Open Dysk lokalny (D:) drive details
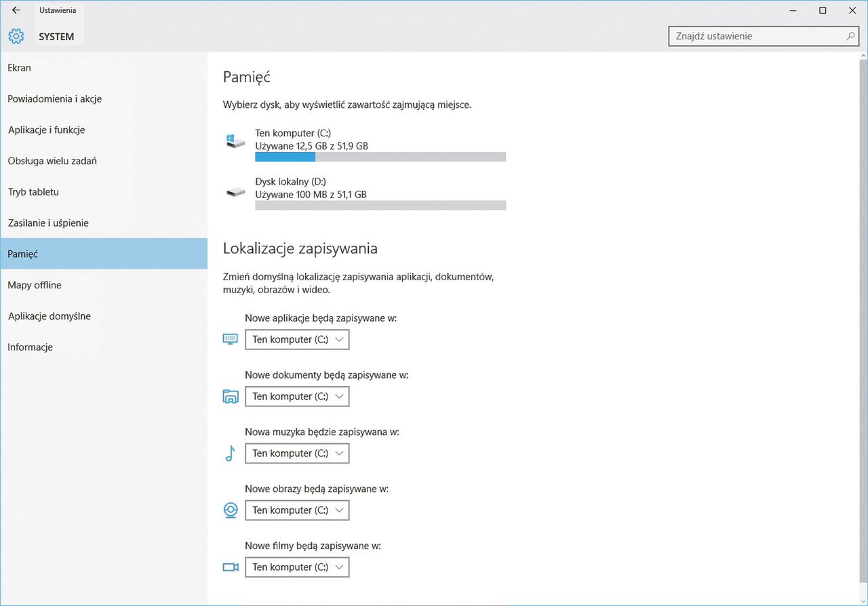 point(365,193)
